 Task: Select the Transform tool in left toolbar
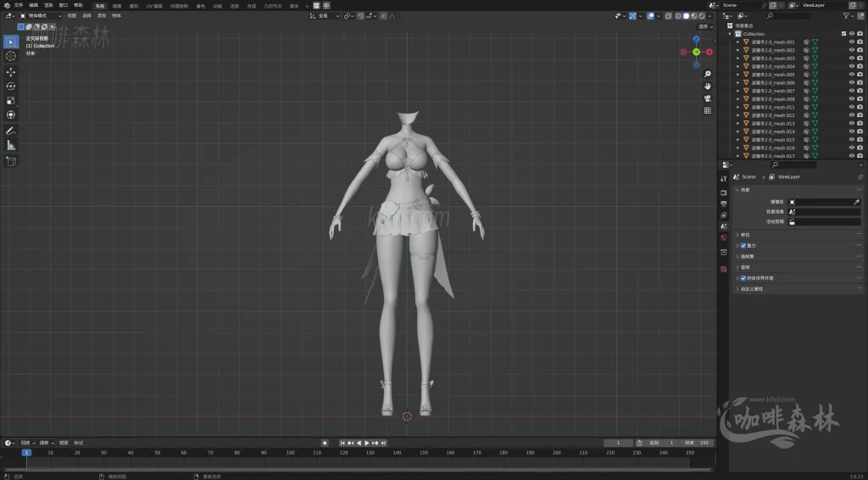11,115
